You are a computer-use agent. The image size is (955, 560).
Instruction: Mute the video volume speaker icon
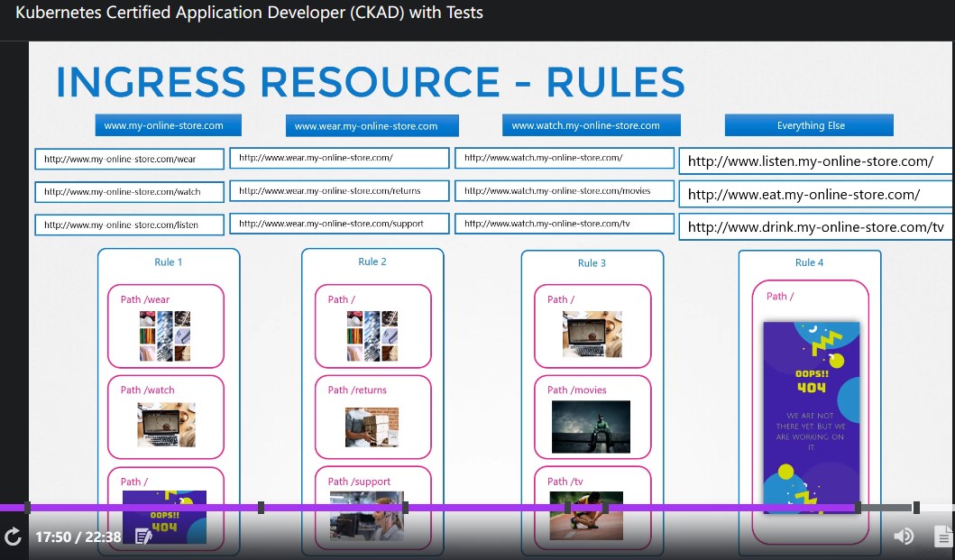point(904,537)
